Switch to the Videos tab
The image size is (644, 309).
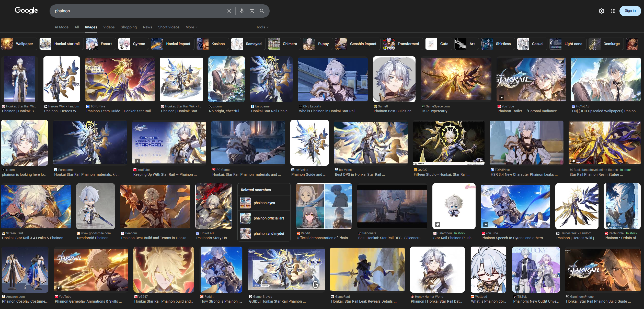coord(109,27)
